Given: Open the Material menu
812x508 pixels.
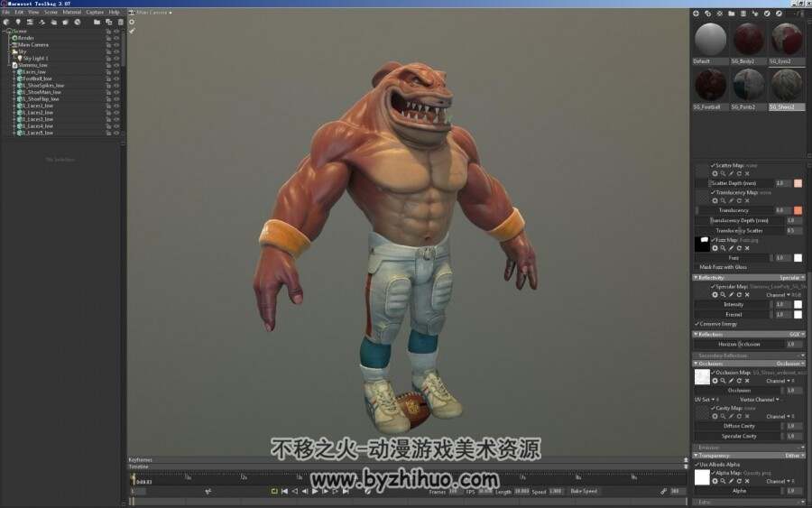Looking at the screenshot, I should 72,12.
